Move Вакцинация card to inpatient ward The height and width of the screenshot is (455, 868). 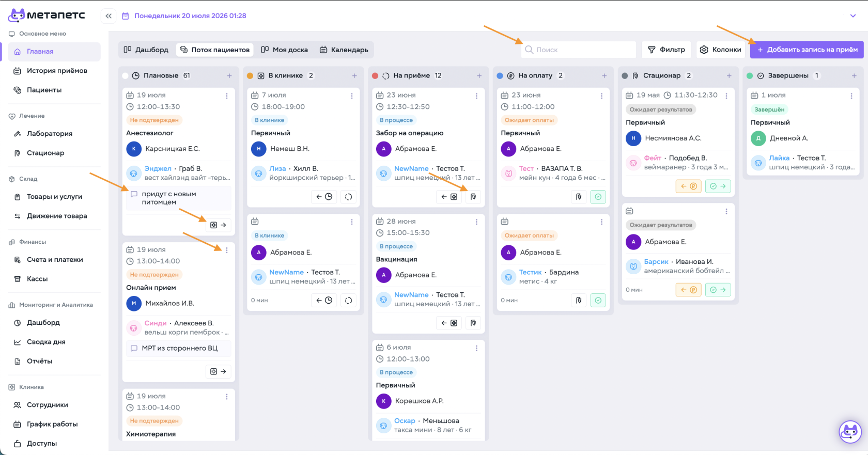pyautogui.click(x=473, y=323)
